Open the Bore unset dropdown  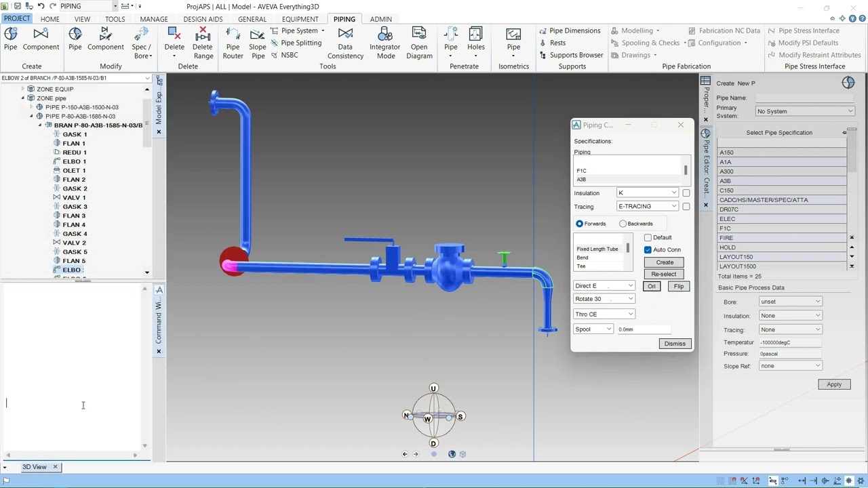pyautogui.click(x=790, y=302)
